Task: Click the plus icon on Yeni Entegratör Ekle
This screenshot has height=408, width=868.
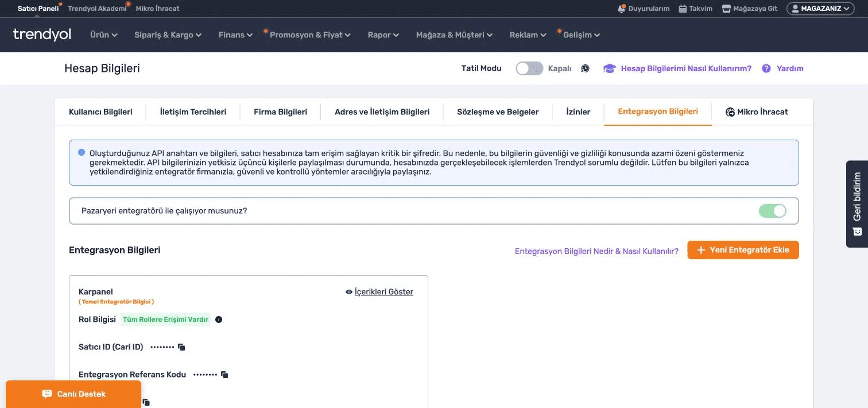Action: (701, 250)
